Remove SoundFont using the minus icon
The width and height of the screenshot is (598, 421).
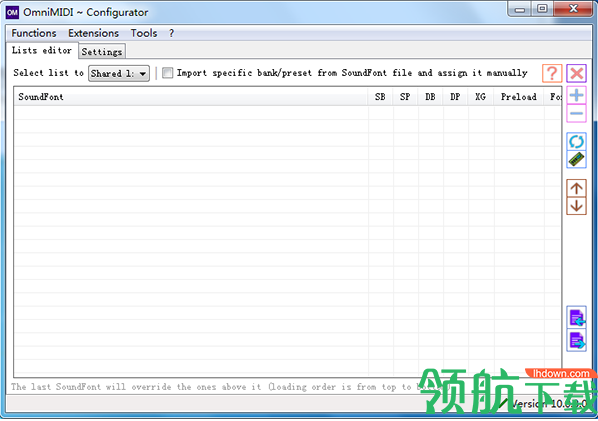(x=576, y=114)
